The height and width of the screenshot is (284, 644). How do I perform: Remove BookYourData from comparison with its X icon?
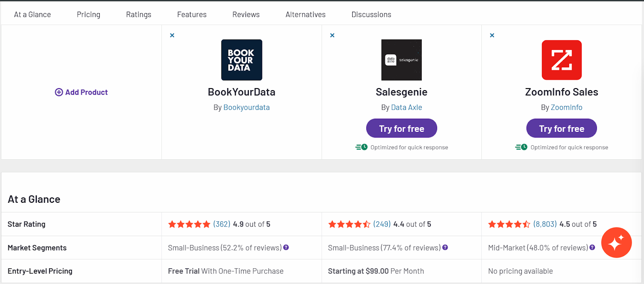pos(172,35)
